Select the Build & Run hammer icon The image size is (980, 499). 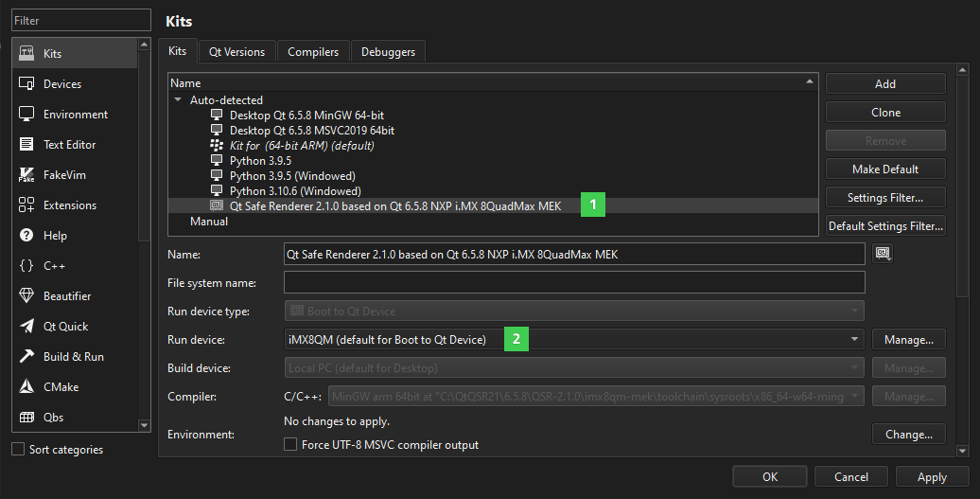point(26,357)
